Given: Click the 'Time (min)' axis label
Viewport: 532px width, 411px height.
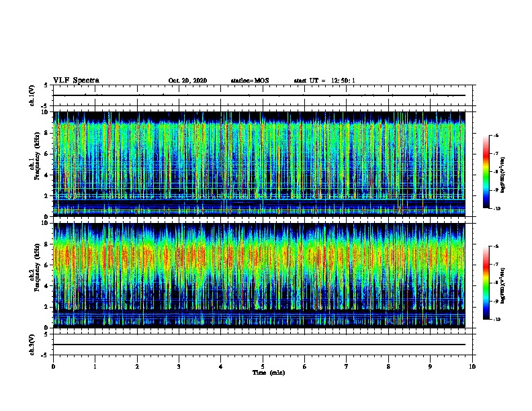Looking at the screenshot, I should [x=269, y=373].
